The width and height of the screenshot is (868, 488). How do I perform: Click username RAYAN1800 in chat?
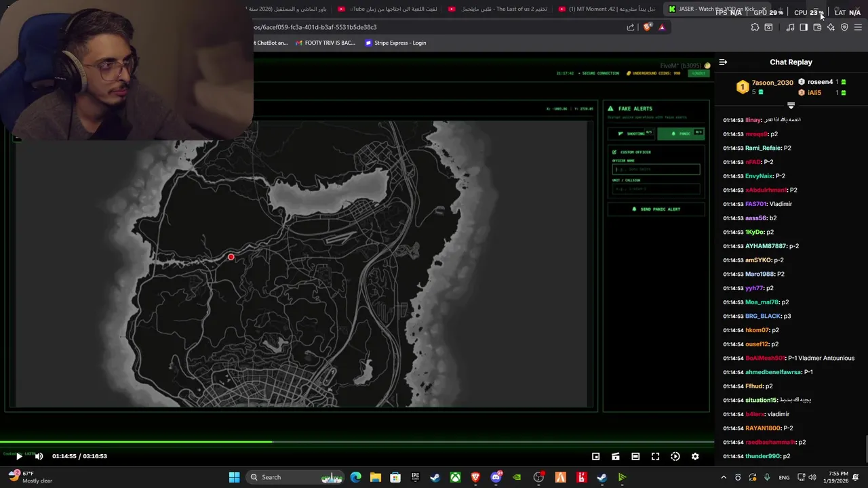[x=763, y=428]
